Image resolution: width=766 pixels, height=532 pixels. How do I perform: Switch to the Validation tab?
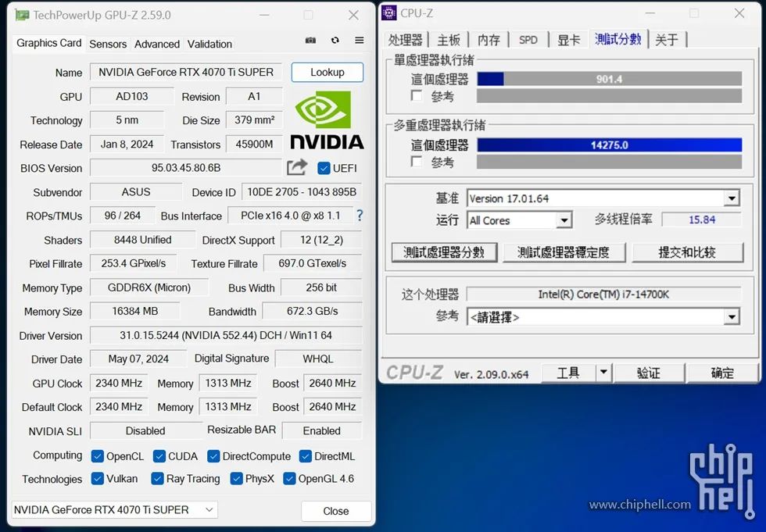pos(209,44)
